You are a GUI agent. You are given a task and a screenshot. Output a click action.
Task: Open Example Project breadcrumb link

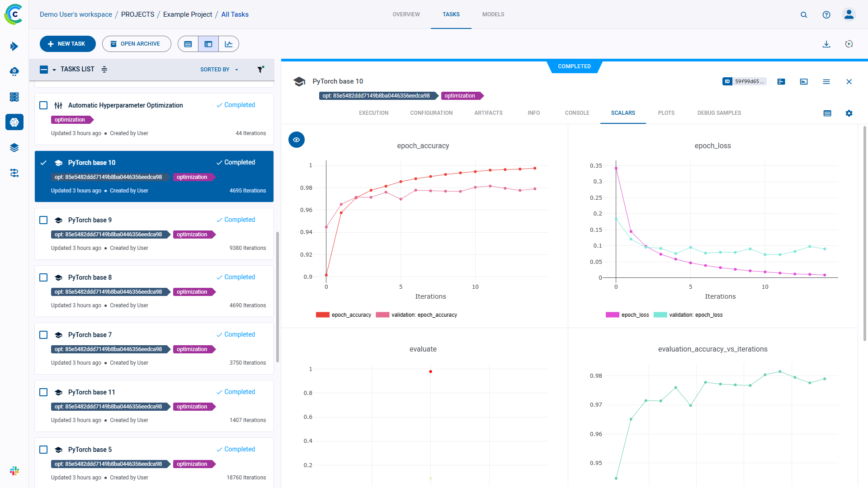click(x=187, y=14)
